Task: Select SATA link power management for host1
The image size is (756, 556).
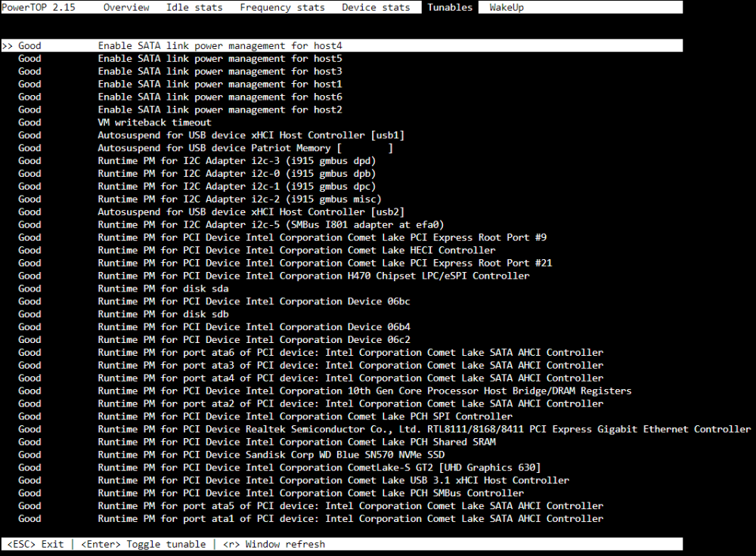Action: pos(342,84)
